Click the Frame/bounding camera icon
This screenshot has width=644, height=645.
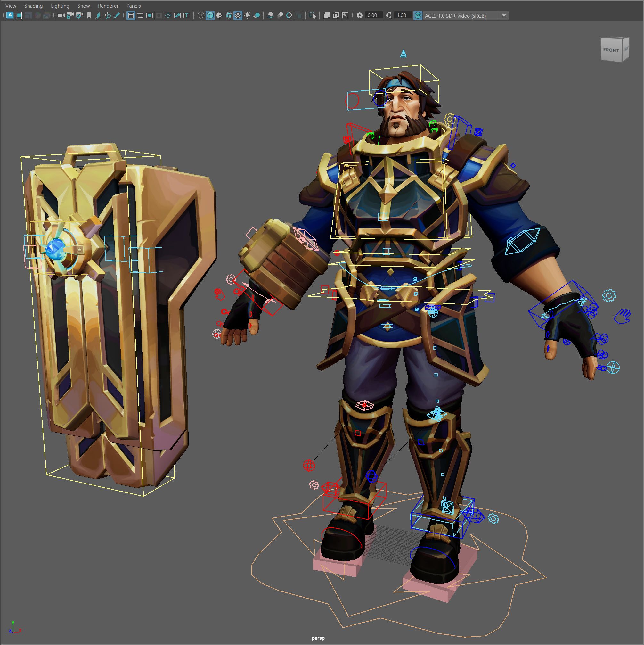(x=19, y=15)
